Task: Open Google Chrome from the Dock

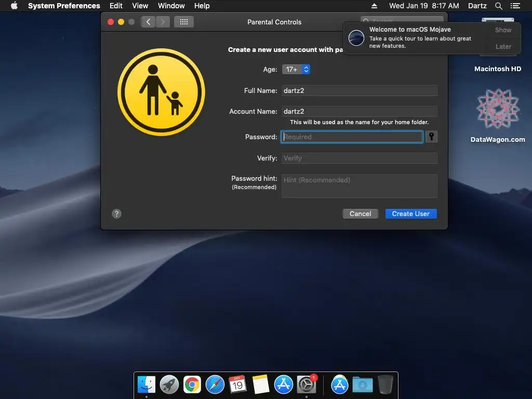Action: click(192, 385)
